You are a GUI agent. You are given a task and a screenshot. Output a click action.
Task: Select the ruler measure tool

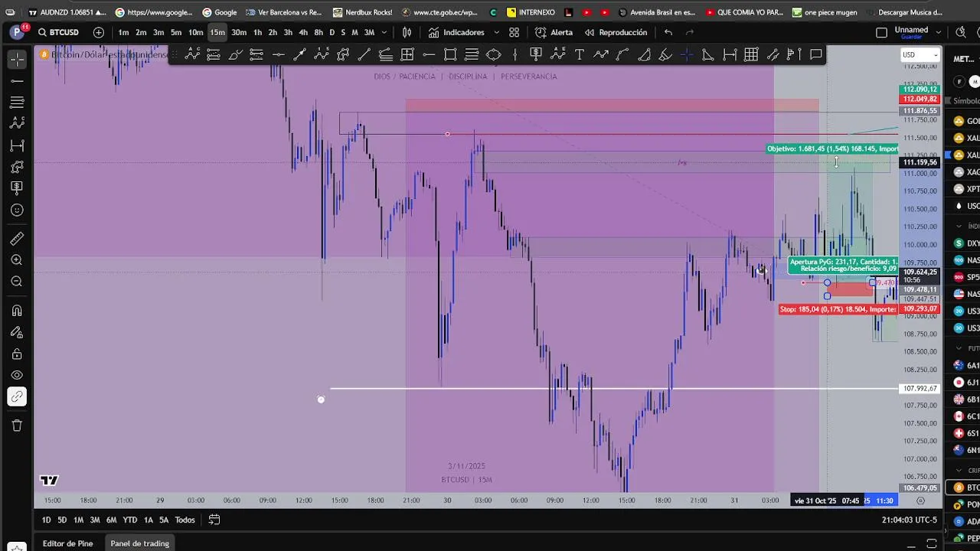click(x=17, y=239)
